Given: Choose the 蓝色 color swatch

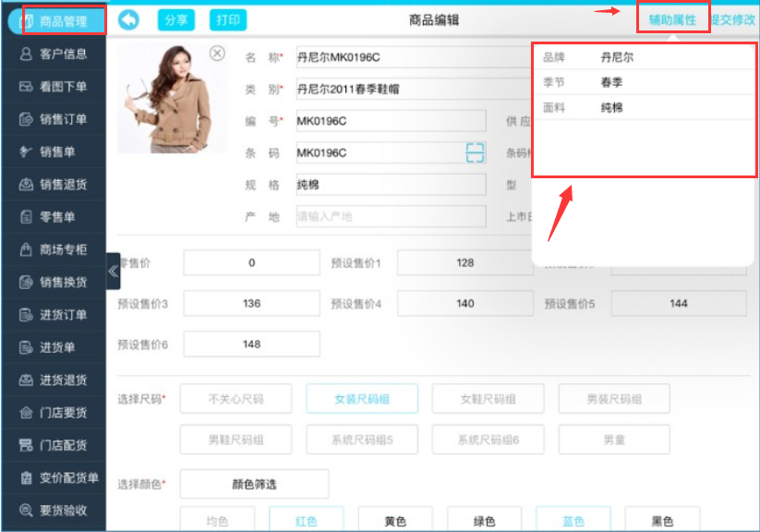Looking at the screenshot, I should tap(573, 521).
